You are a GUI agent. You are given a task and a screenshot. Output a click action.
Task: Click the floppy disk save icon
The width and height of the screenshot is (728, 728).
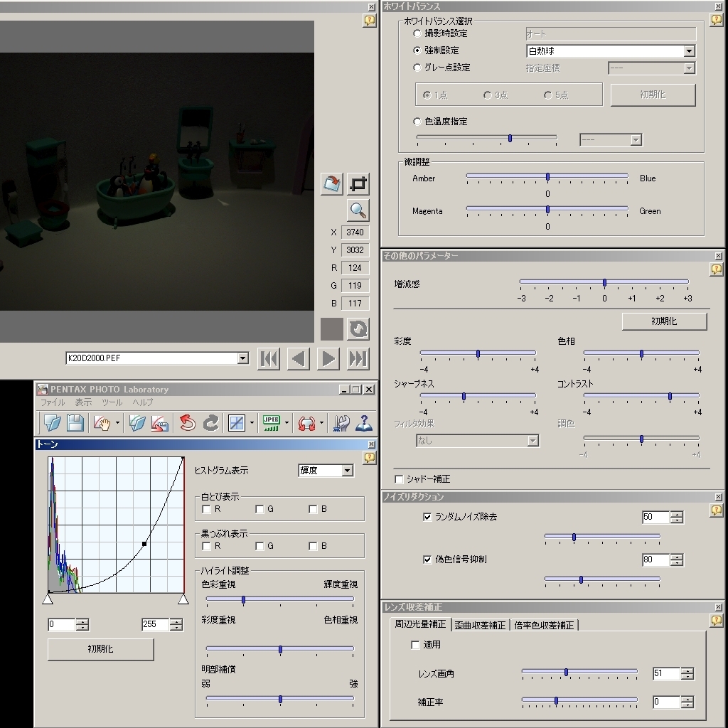tap(75, 423)
